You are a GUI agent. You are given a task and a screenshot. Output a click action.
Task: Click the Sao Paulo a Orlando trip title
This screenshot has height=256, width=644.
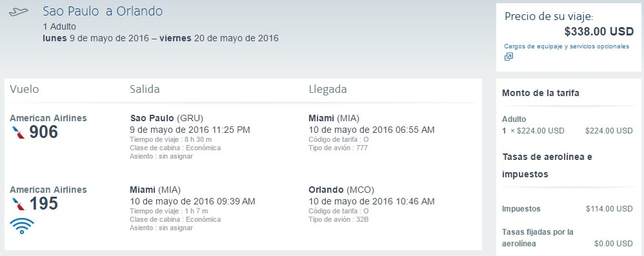pyautogui.click(x=103, y=11)
